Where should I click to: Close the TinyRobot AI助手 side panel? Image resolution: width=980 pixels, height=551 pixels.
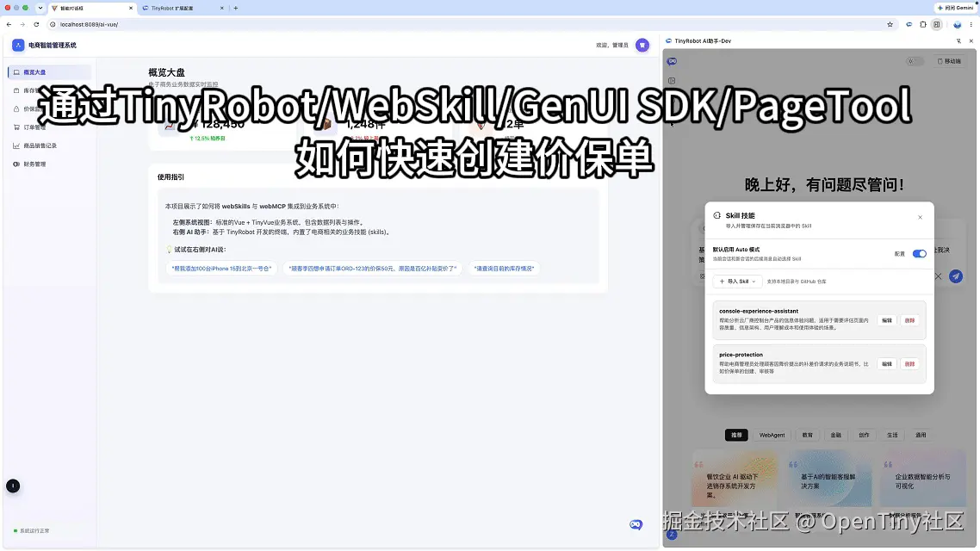tap(971, 41)
